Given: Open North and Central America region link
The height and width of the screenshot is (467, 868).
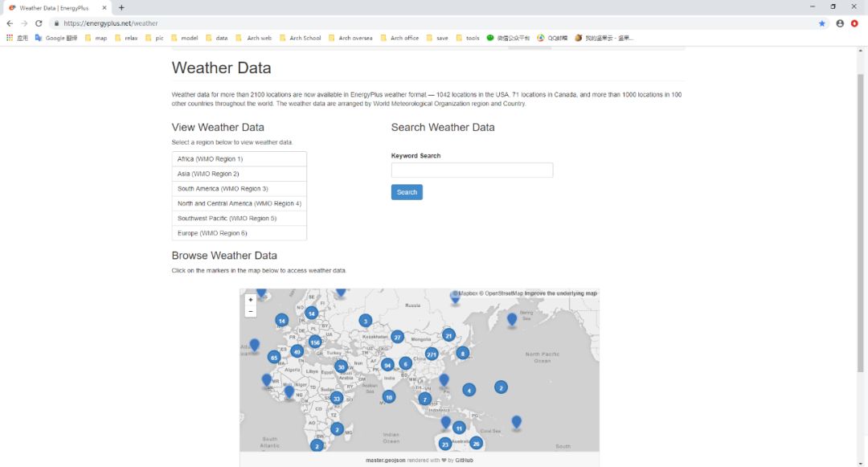Looking at the screenshot, I should pos(240,203).
